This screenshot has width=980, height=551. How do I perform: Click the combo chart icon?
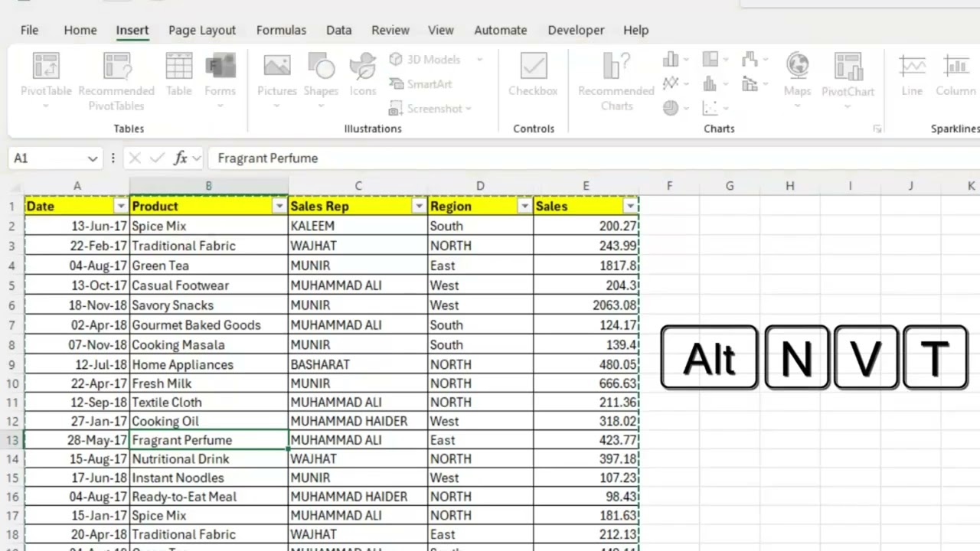click(749, 83)
